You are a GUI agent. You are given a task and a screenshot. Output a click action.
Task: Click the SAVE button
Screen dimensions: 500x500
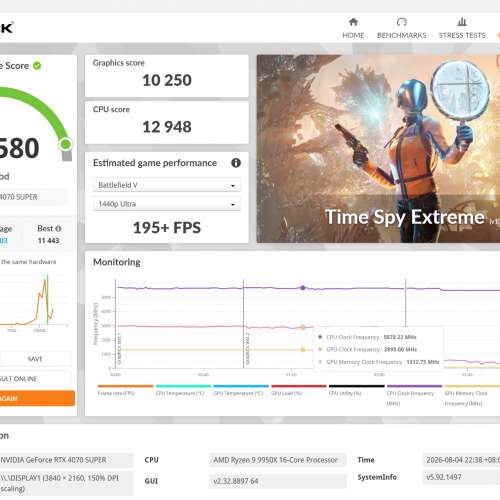coord(35,359)
